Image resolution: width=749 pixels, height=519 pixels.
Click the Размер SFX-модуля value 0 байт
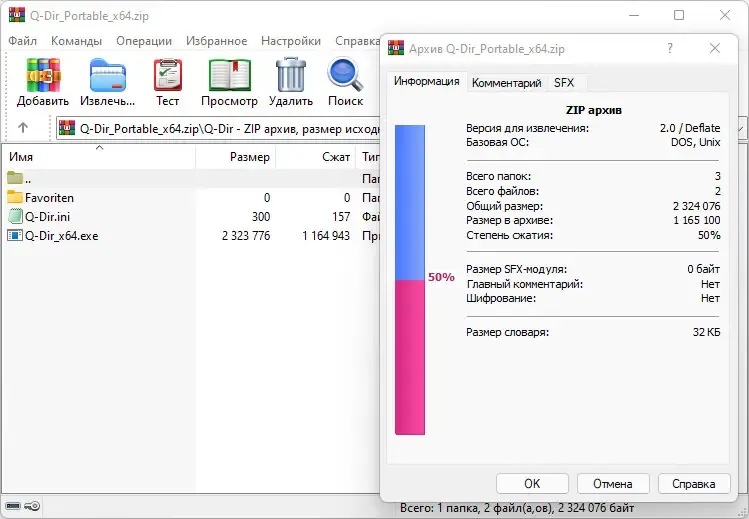(703, 269)
